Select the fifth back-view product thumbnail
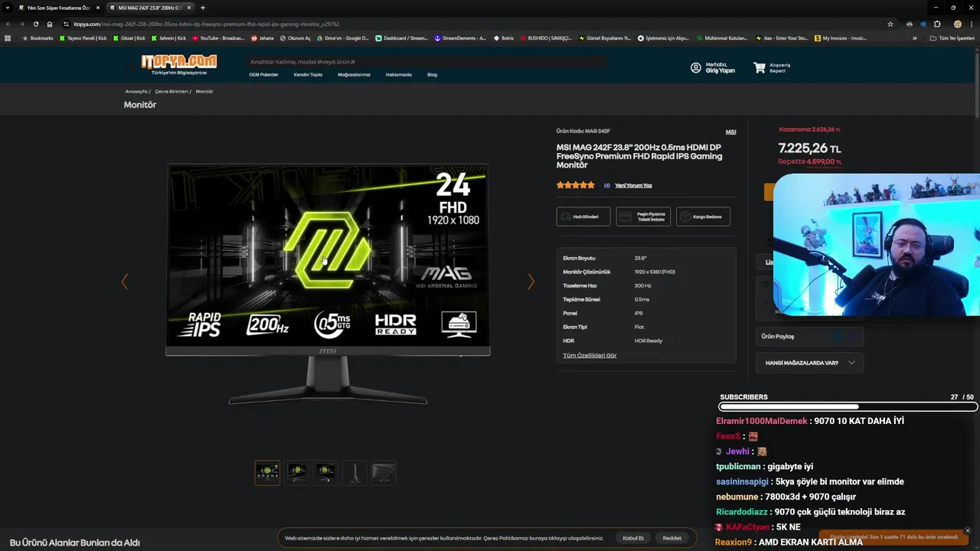This screenshot has height=551, width=980. [384, 473]
